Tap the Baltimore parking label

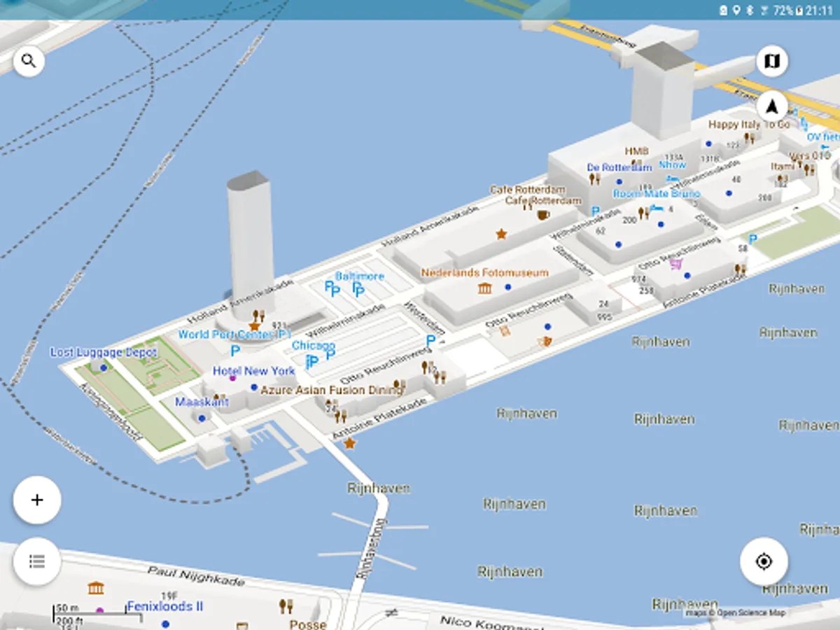360,276
